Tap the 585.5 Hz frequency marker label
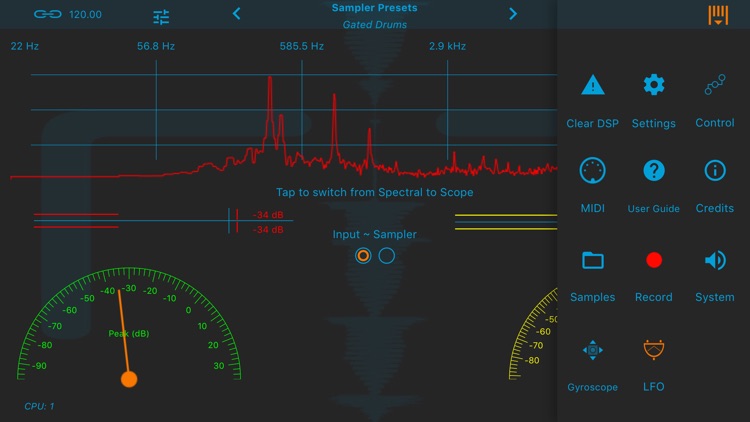The height and width of the screenshot is (422, 750). coord(302,46)
